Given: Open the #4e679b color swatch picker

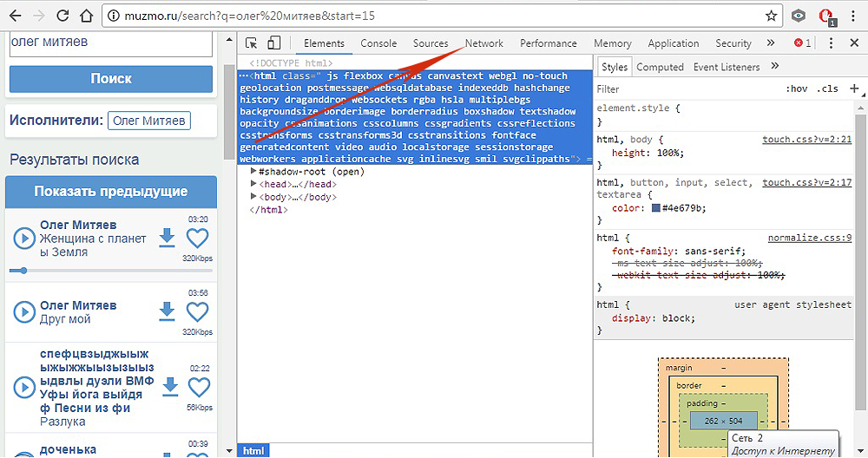Looking at the screenshot, I should pyautogui.click(x=656, y=208).
